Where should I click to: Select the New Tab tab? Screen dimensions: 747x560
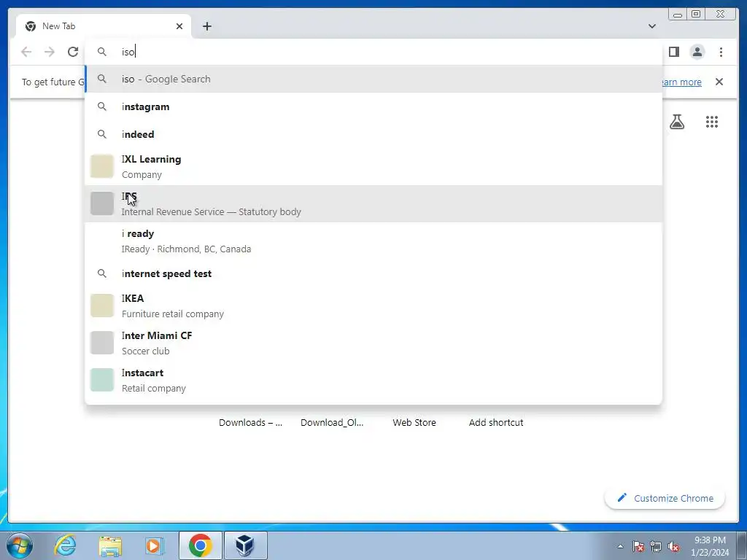click(104, 26)
